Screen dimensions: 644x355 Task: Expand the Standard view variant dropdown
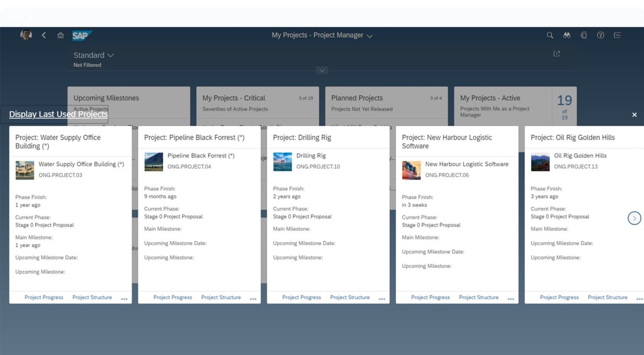(94, 55)
